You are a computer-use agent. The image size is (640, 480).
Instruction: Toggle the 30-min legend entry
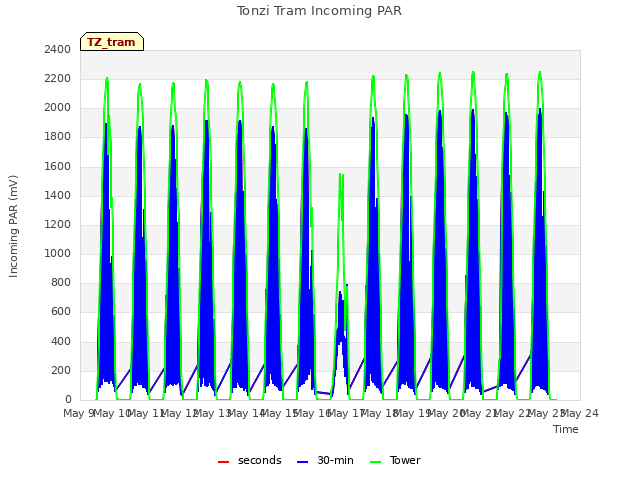pyautogui.click(x=325, y=460)
